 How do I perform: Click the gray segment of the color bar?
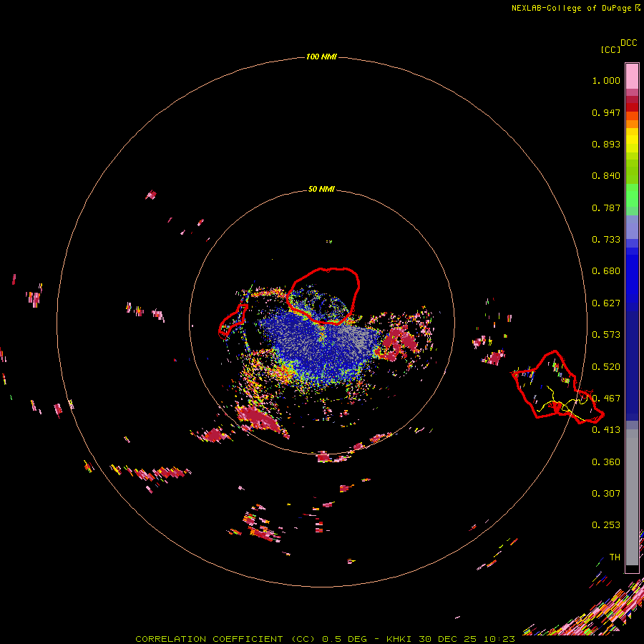click(632, 497)
